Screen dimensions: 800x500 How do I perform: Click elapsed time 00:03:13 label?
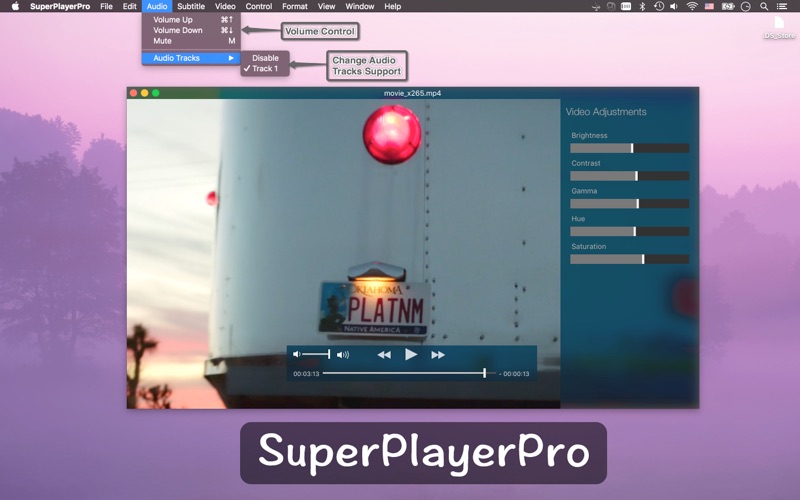tap(306, 373)
